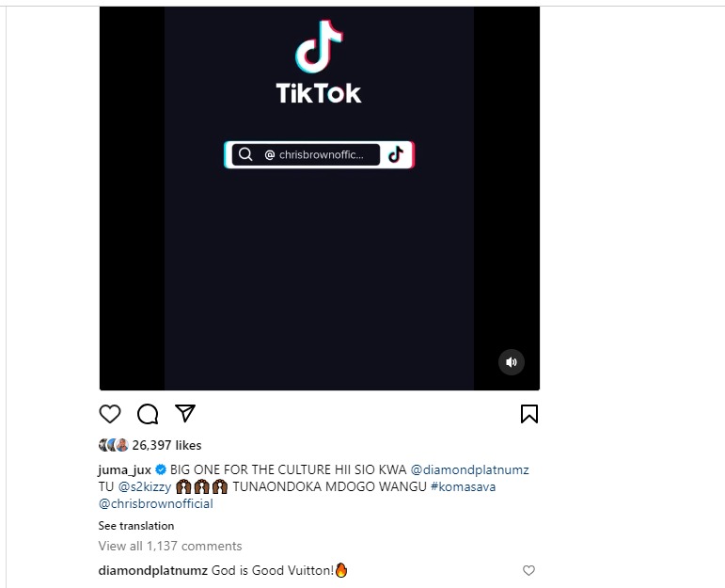The height and width of the screenshot is (588, 725).
Task: Open the 26,397 likes list
Action: (x=167, y=445)
